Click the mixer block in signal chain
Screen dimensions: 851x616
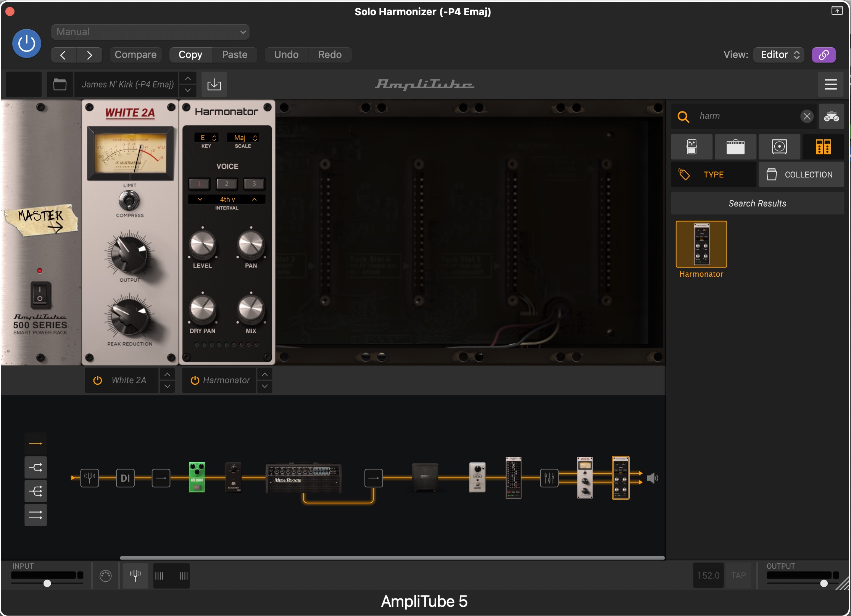[549, 478]
